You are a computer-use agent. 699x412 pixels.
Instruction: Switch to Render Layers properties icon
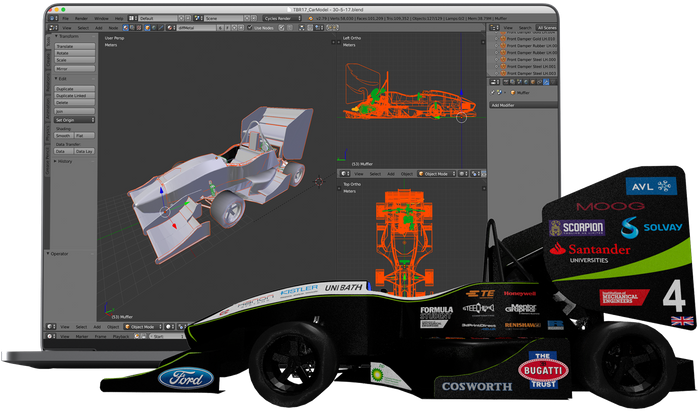[513, 82]
